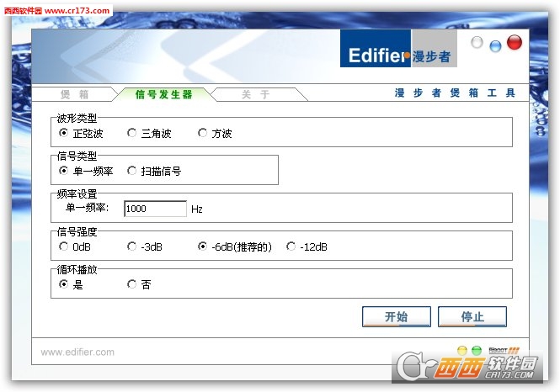The width and height of the screenshot is (560, 392).
Task: Click the yellow indicator light at bottom
Action: pyautogui.click(x=461, y=350)
